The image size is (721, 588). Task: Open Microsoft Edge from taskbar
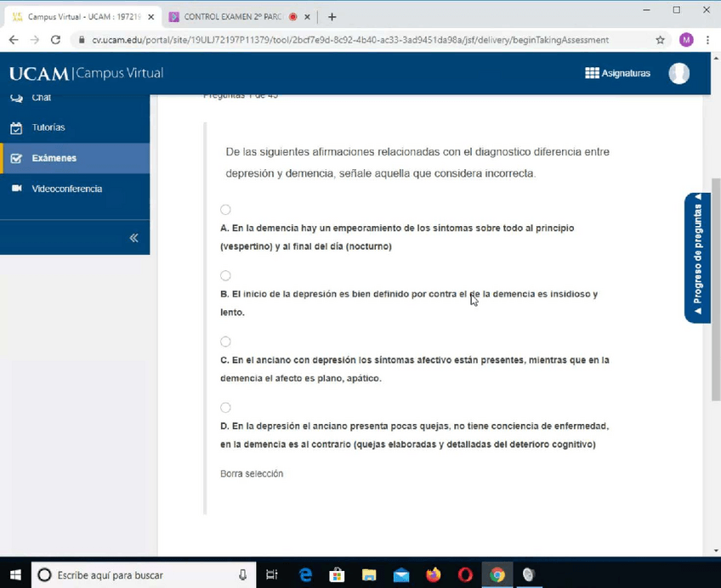[305, 574]
